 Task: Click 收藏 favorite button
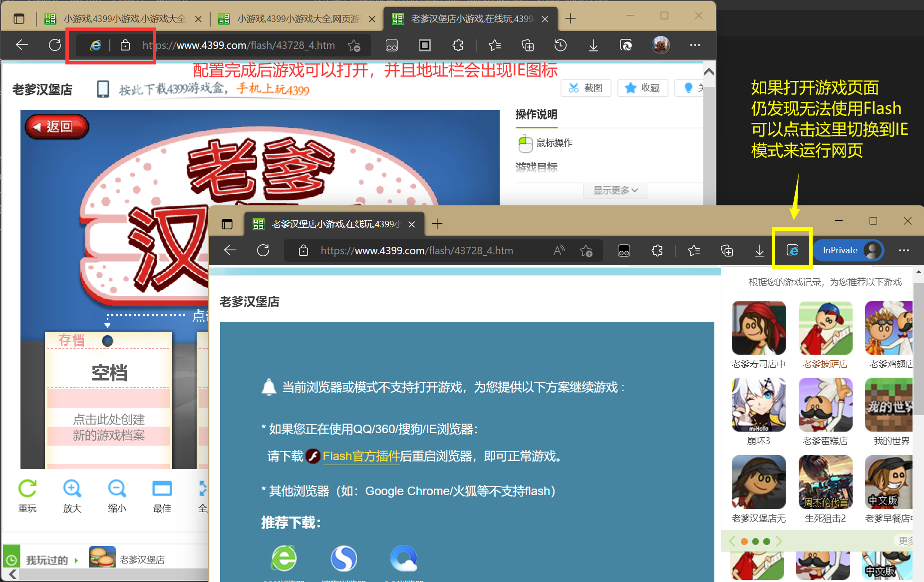point(642,88)
